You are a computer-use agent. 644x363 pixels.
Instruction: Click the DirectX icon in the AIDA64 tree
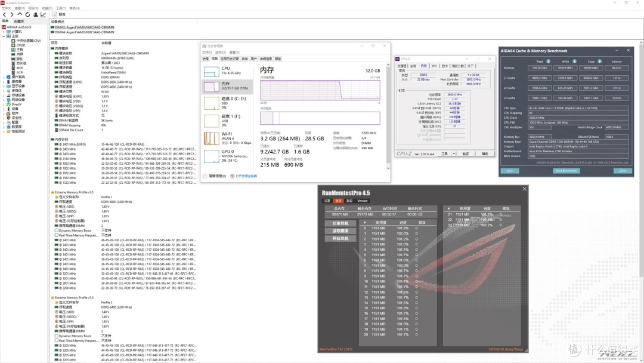pyautogui.click(x=8, y=104)
